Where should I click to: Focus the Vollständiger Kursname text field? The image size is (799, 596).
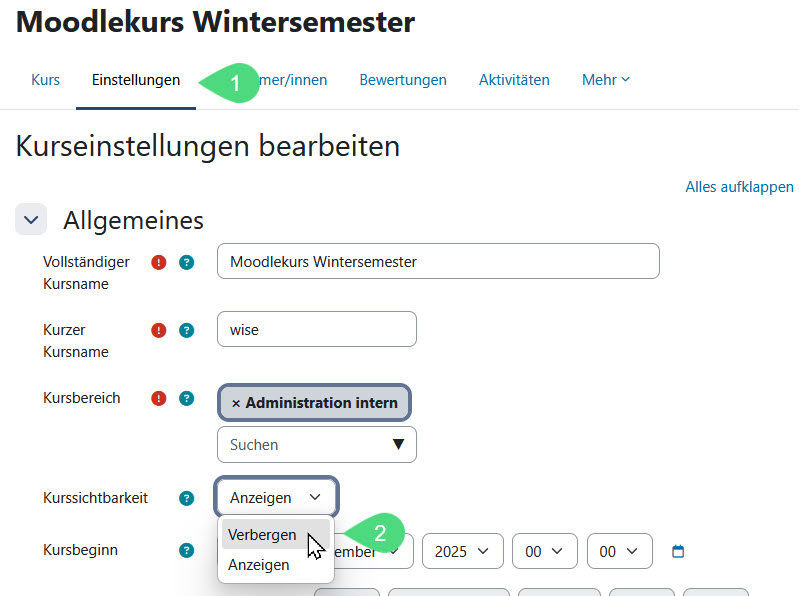[438, 261]
